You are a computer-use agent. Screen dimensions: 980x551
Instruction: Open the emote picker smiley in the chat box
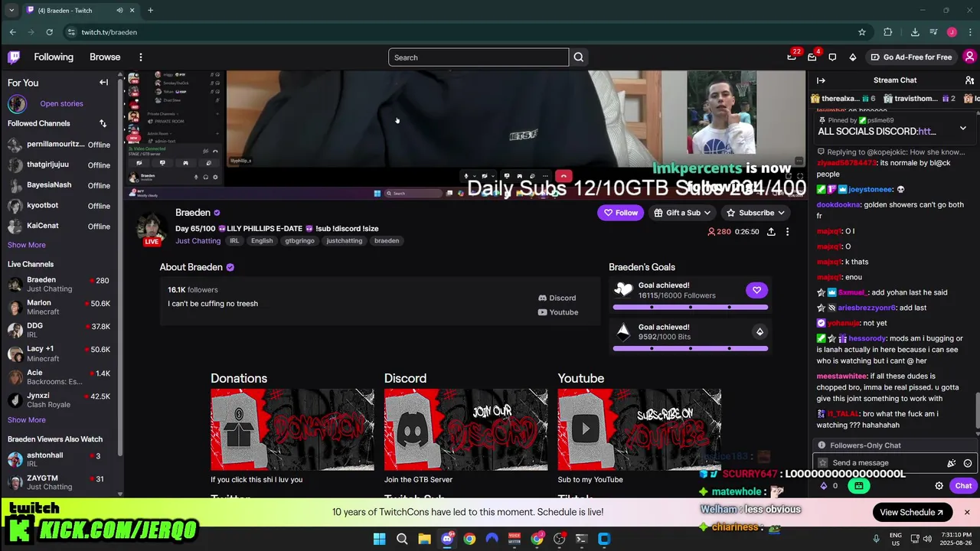pos(968,463)
